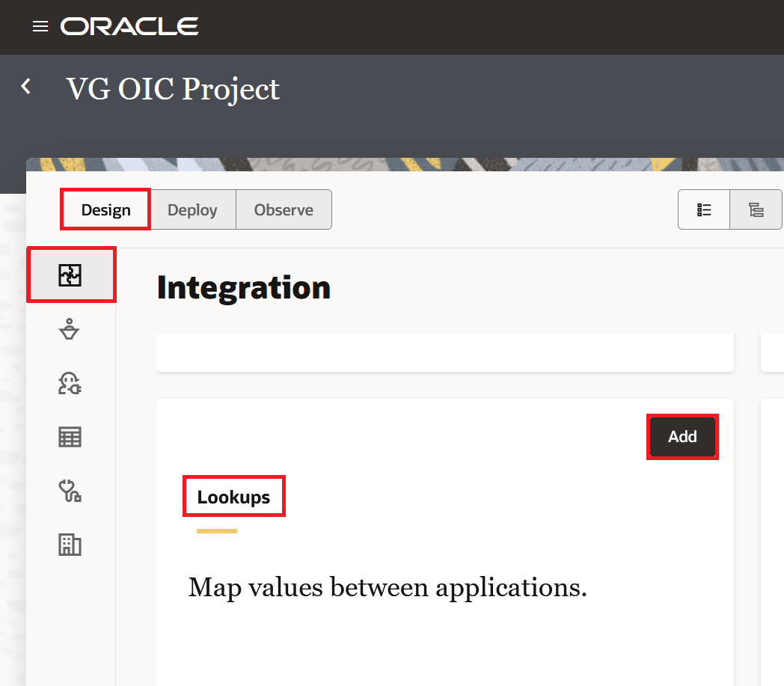Open the second sidebar icon below Integration
Viewport: 784px width, 686px height.
pos(70,329)
